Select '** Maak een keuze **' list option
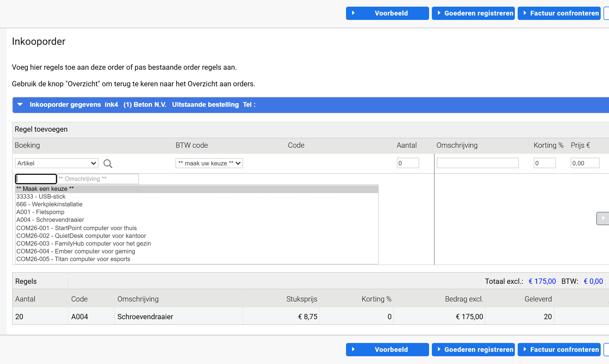This screenshot has width=609, height=364. pyautogui.click(x=197, y=189)
